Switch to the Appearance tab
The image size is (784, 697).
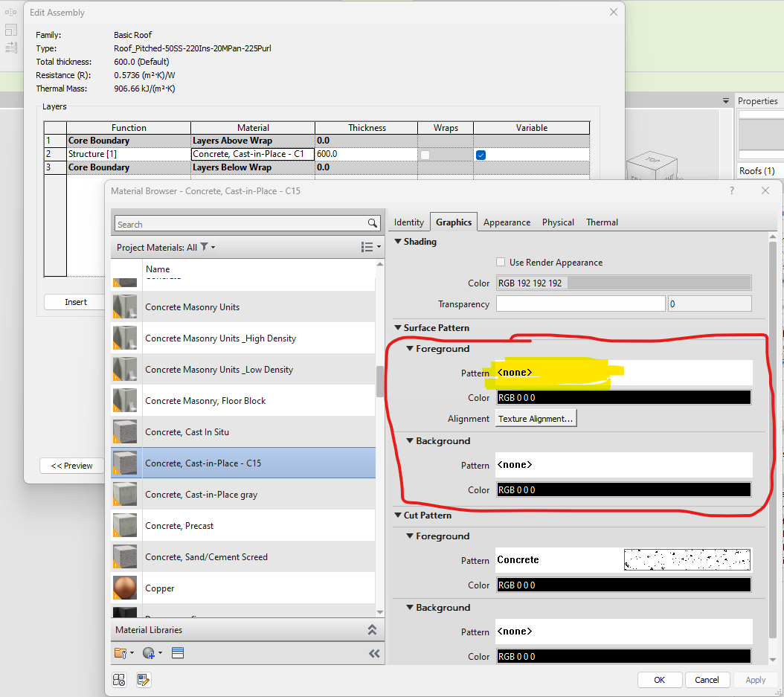[507, 222]
